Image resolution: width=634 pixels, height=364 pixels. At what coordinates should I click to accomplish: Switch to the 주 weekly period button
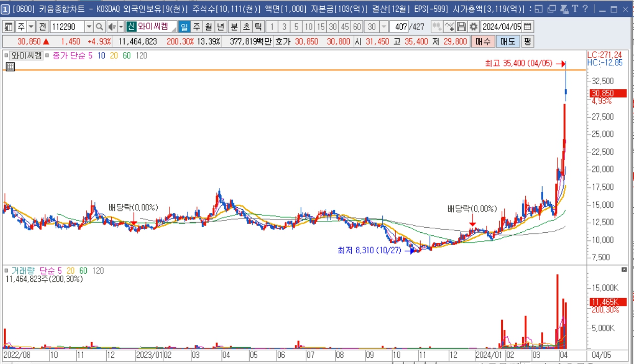pos(197,27)
